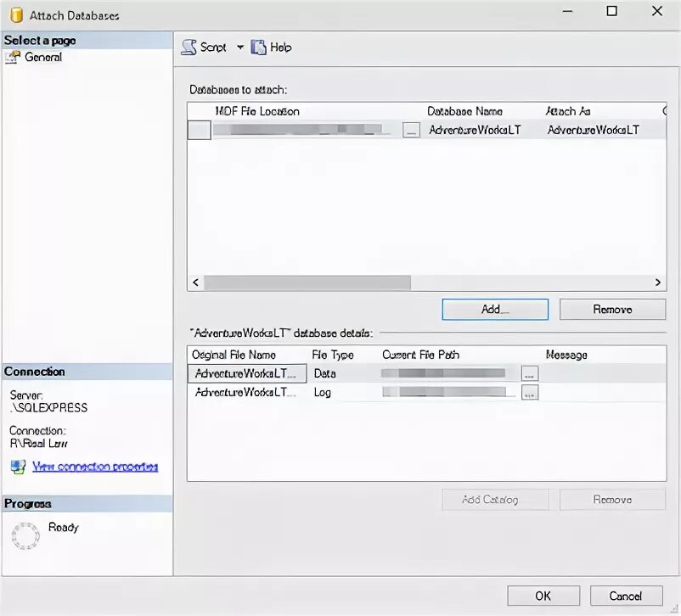Click the General page icon

(x=13, y=58)
